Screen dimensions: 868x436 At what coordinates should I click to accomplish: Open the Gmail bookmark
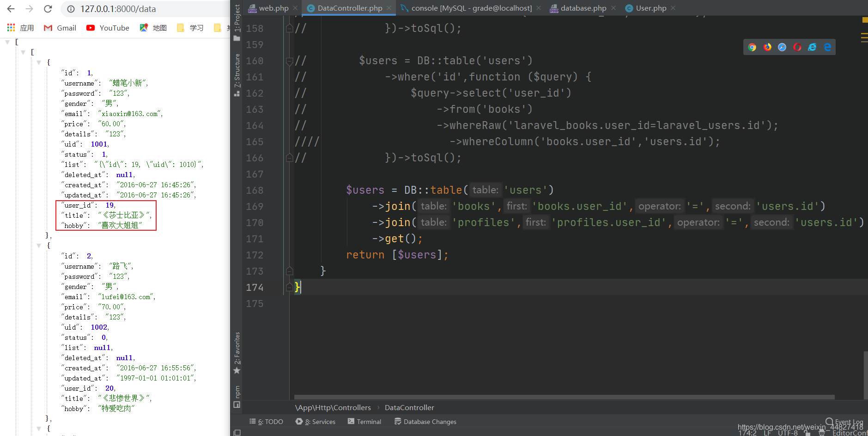click(60, 28)
